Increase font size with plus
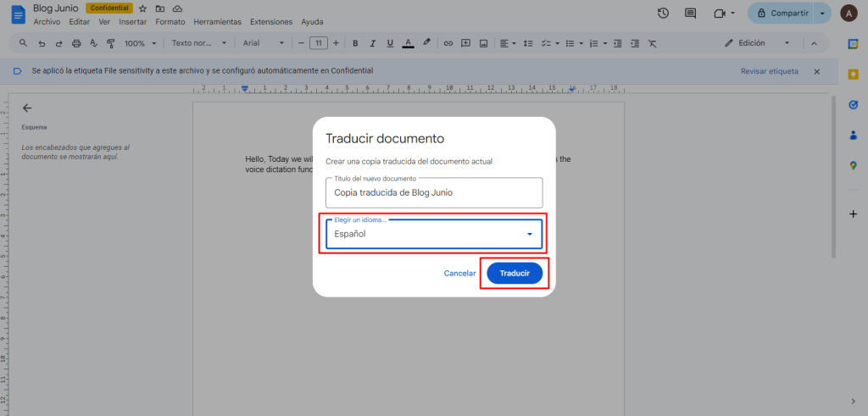The image size is (868, 416). pyautogui.click(x=336, y=43)
